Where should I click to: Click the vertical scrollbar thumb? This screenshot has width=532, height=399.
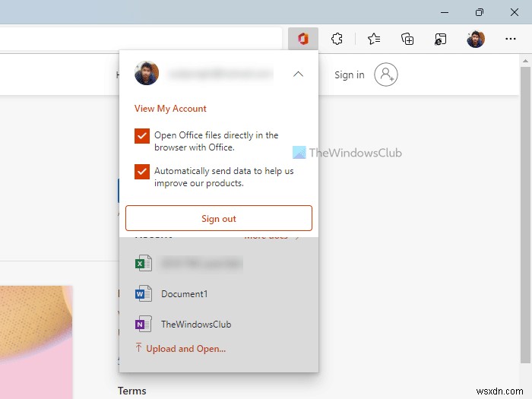coord(525,215)
